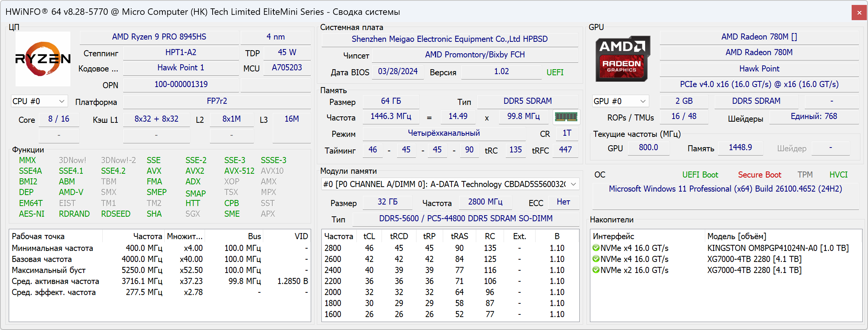Open the CPU #0 selector dropdown
This screenshot has height=330, width=868.
coord(39,101)
